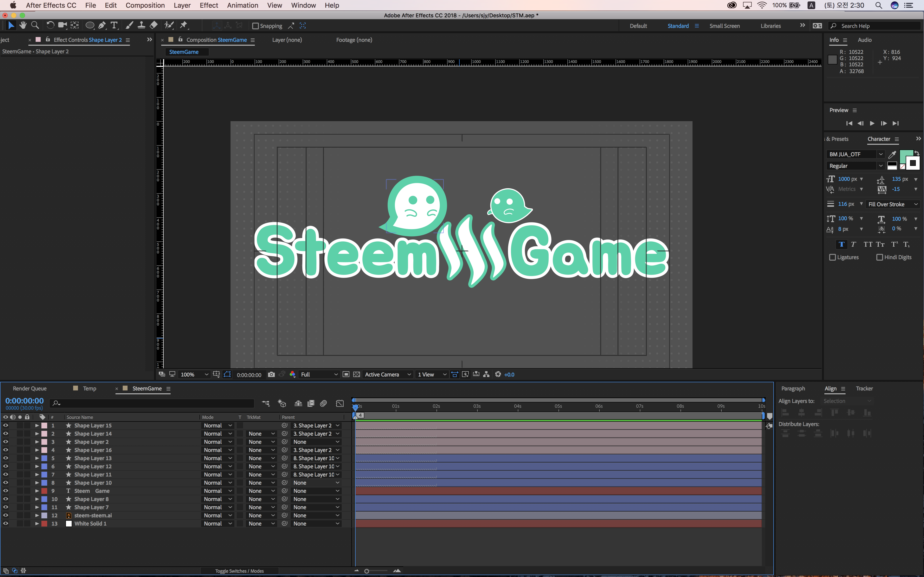Click the Play button in Preview panel
The image size is (924, 577).
[872, 123]
